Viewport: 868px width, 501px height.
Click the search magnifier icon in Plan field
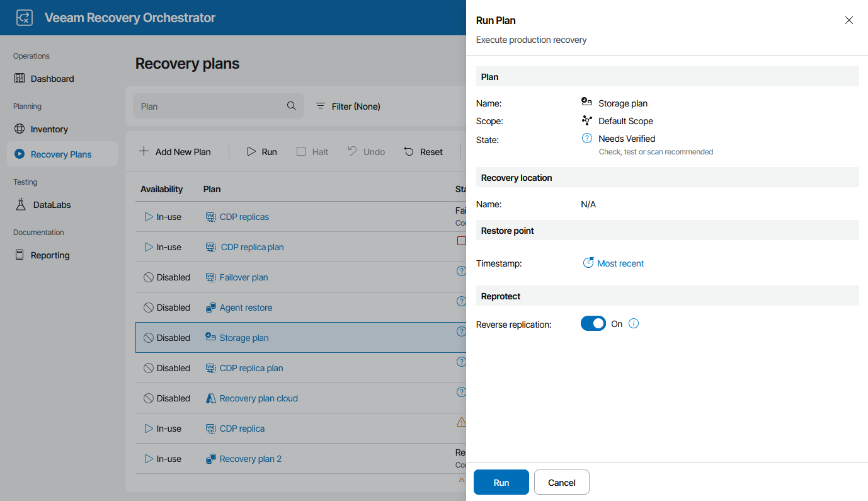(x=291, y=106)
